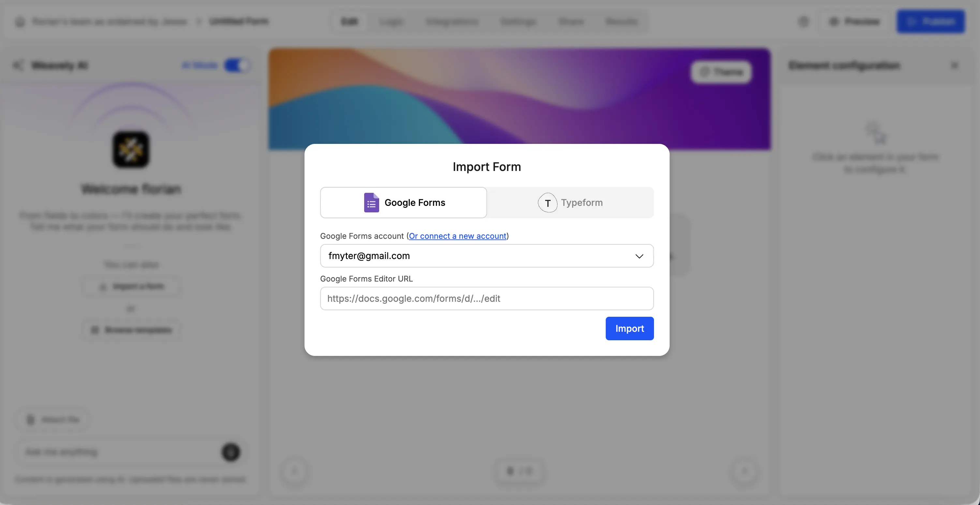Open the Results tab

[621, 22]
